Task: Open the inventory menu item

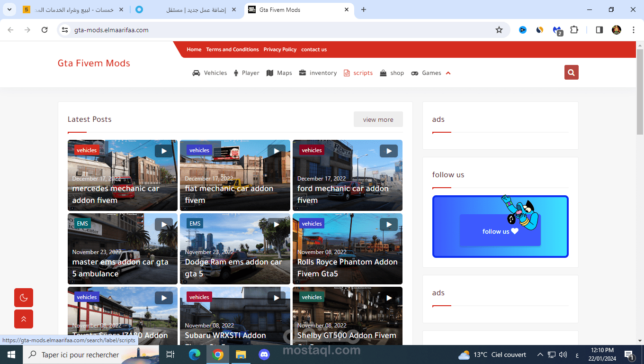Action: coord(318,73)
